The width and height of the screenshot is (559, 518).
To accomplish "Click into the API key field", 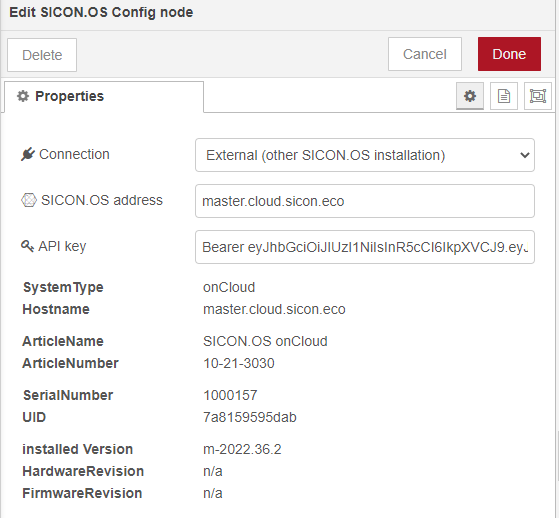I will [x=365, y=247].
